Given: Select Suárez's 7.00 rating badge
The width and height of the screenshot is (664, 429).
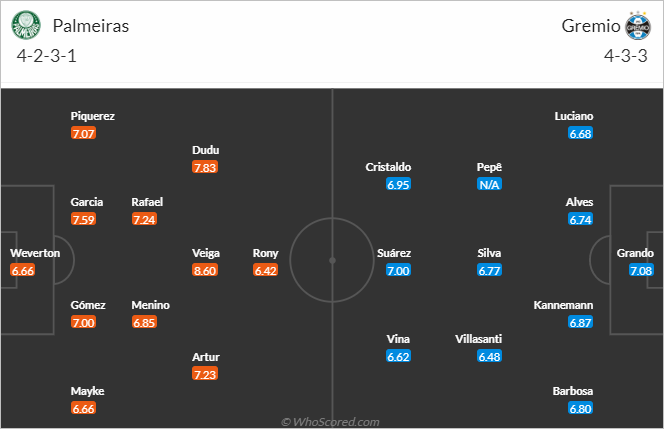Looking at the screenshot, I should coord(398,270).
